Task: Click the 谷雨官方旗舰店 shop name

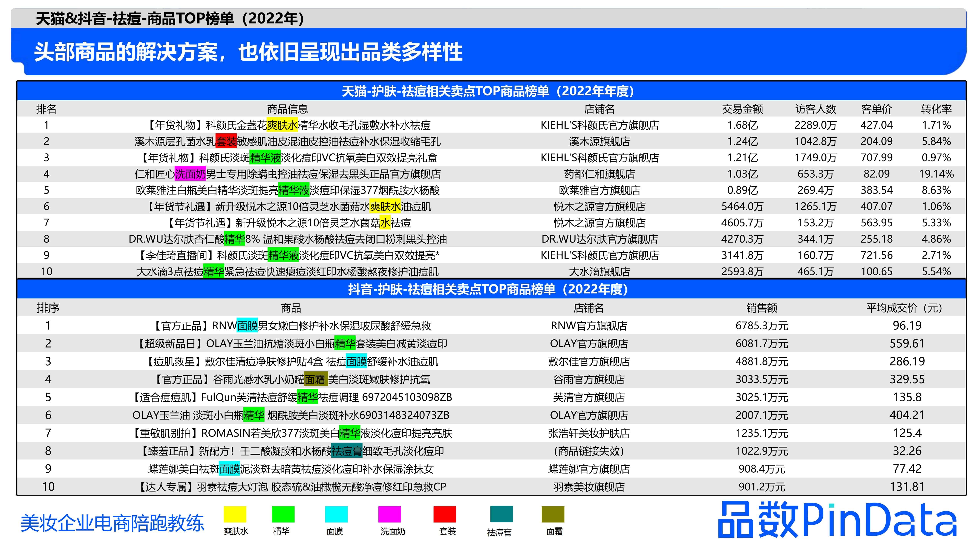Action: click(589, 379)
